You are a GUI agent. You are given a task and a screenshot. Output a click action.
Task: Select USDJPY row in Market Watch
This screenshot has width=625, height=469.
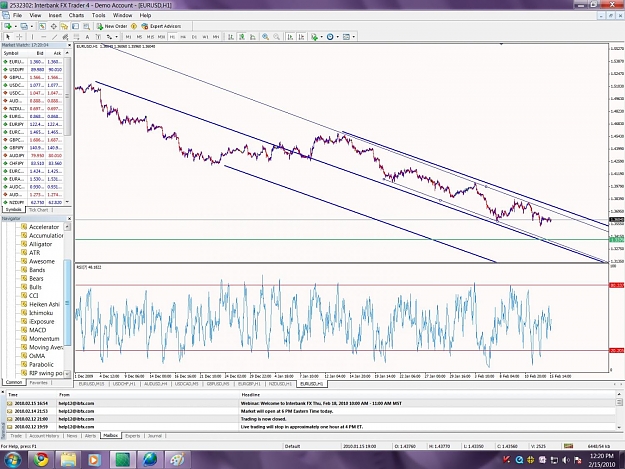pos(33,69)
